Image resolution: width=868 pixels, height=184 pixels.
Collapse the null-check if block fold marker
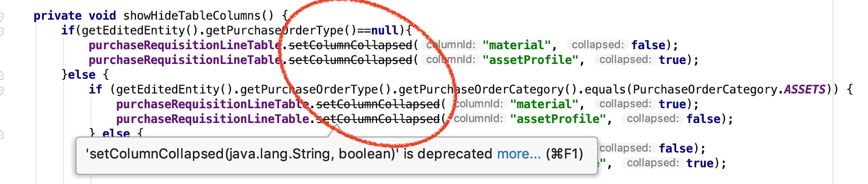(1, 32)
